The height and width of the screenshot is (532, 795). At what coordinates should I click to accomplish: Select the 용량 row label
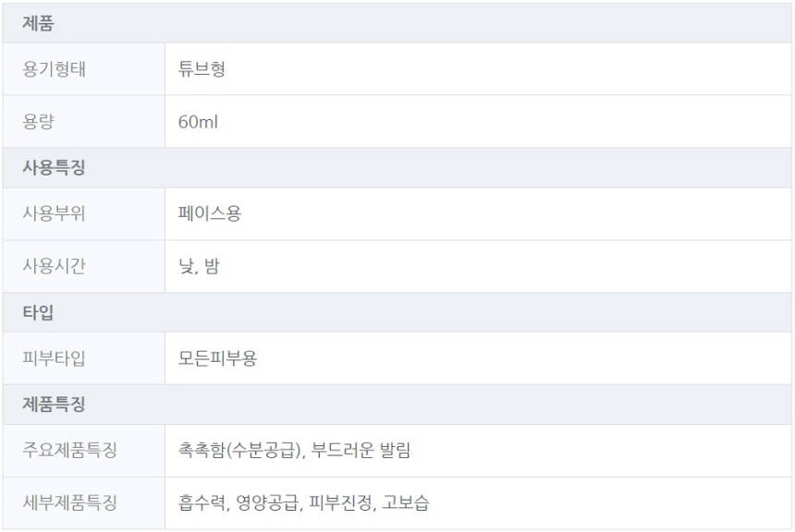click(x=38, y=122)
